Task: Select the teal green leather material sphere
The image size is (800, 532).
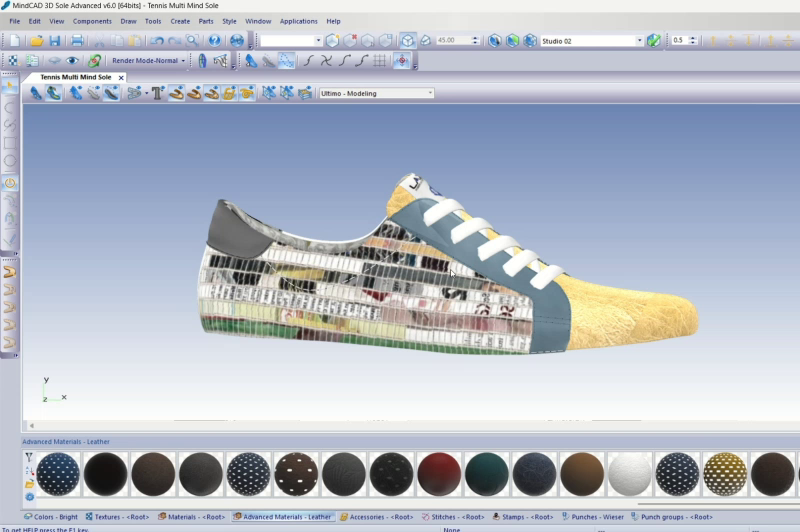Action: pos(487,474)
